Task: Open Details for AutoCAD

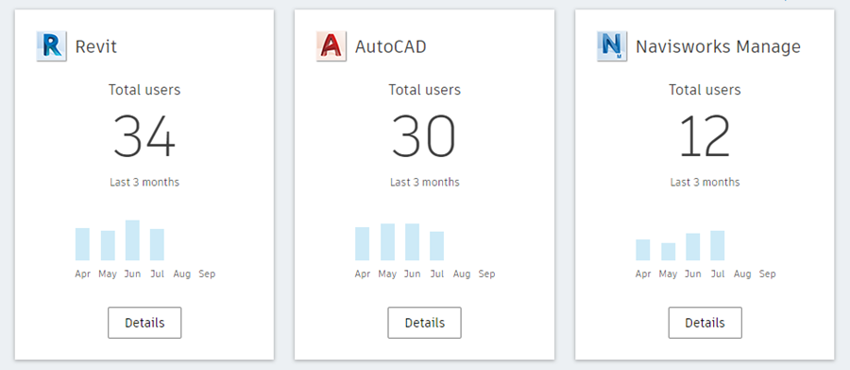Action: click(x=424, y=323)
